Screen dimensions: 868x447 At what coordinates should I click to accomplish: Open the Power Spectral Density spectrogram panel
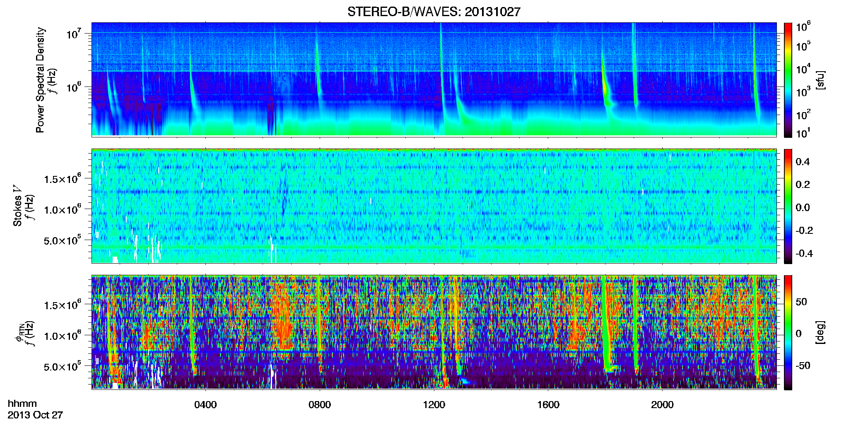434,79
